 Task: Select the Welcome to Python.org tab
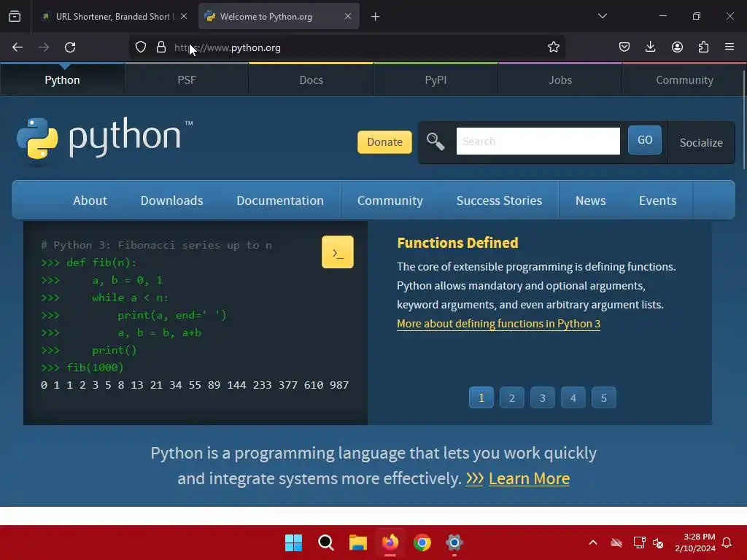click(279, 16)
